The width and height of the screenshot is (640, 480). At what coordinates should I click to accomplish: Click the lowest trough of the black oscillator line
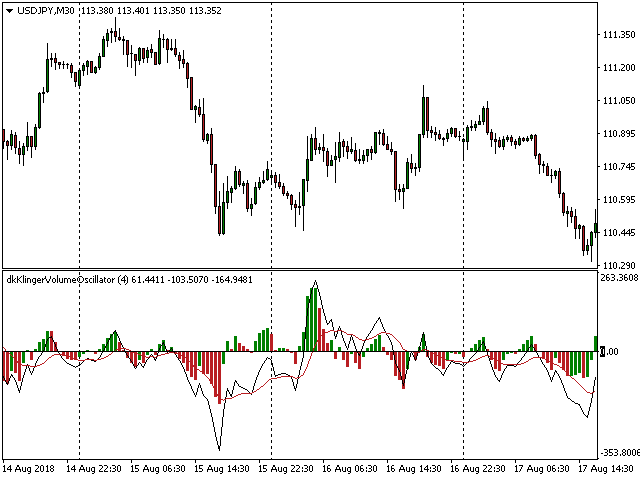220,448
